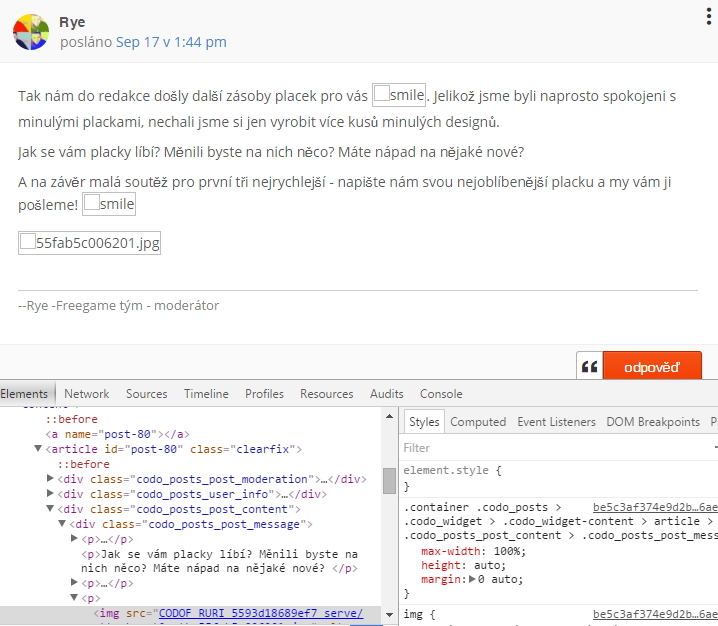This screenshot has width=718, height=626.
Task: Select the Styles sidebar tab
Action: (424, 422)
